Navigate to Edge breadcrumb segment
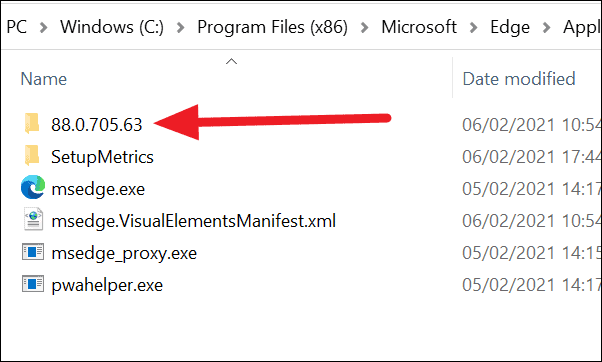Viewport: 602px width, 362px height. [510, 27]
